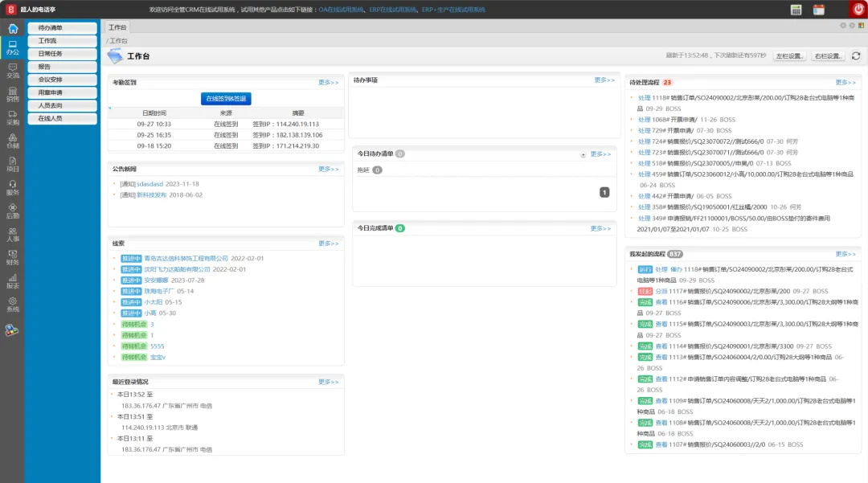Open 青岛吉达信科装饰工程有限公司 lead link

186,258
